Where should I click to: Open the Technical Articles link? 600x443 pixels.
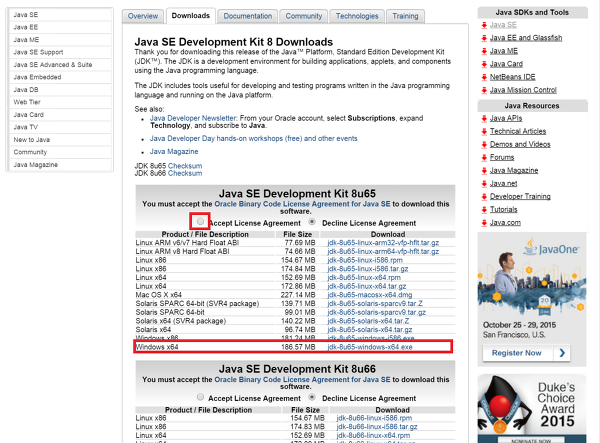click(518, 132)
